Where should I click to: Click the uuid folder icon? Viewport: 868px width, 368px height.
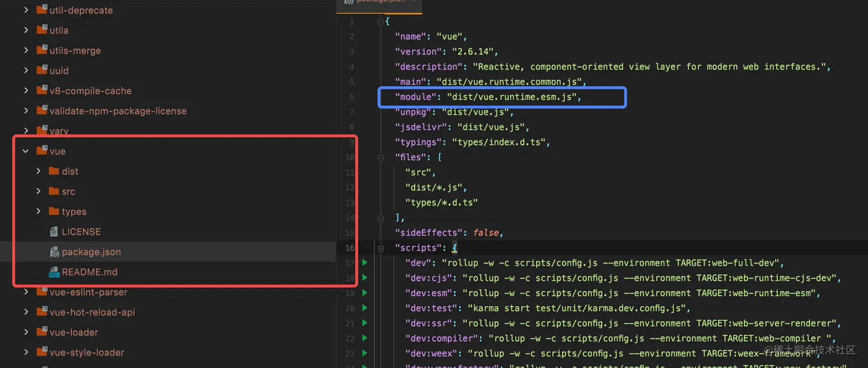(41, 70)
